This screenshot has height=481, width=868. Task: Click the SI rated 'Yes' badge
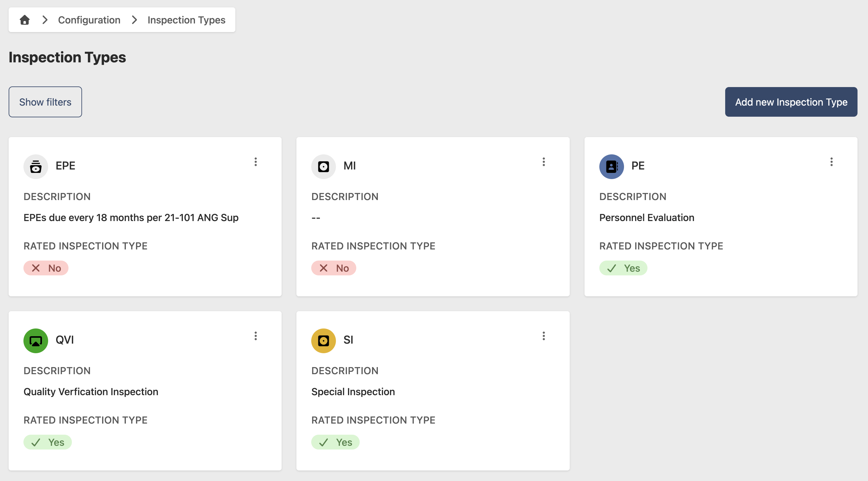tap(335, 442)
